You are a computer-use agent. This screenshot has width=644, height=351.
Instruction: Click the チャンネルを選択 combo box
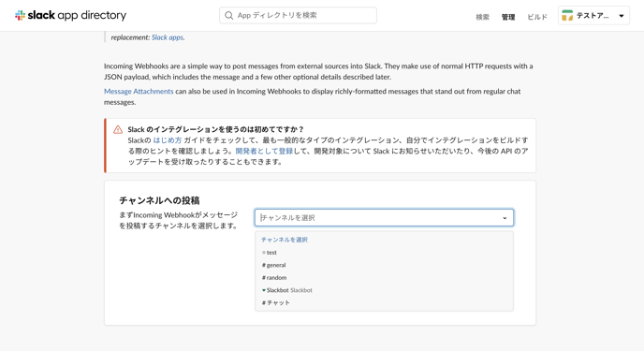pyautogui.click(x=384, y=217)
